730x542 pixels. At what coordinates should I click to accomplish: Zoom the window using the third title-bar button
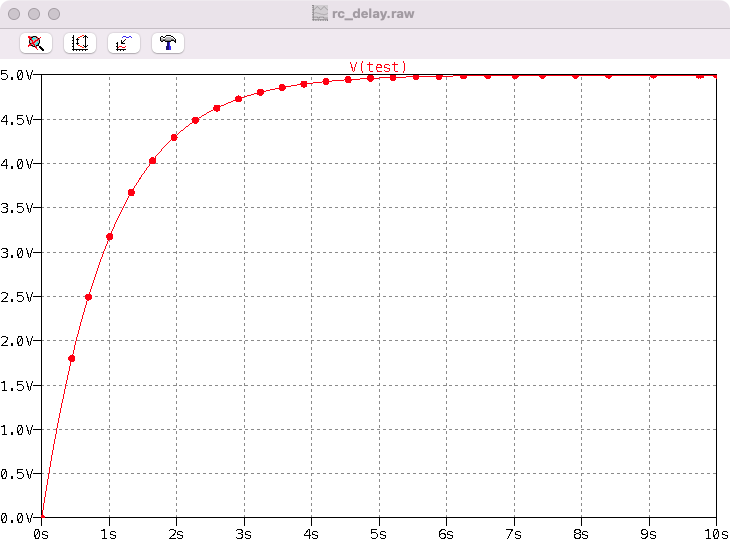click(x=54, y=14)
